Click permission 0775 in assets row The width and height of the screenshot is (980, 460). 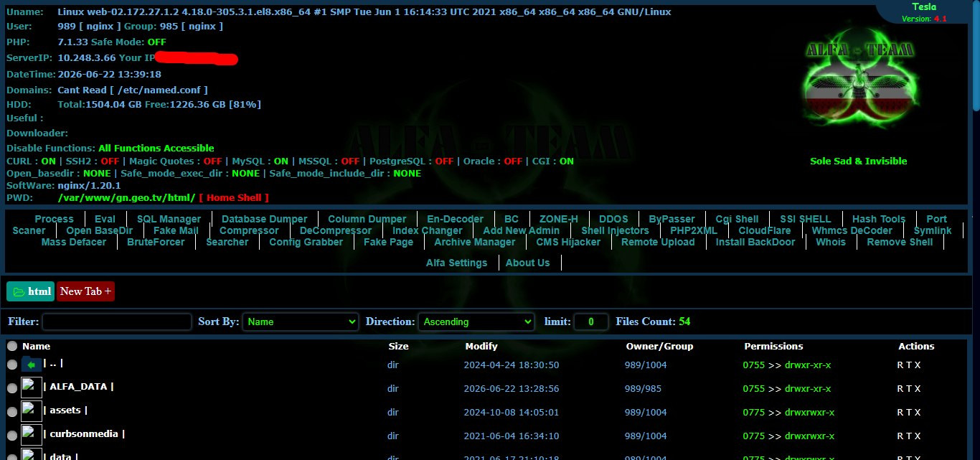point(754,413)
